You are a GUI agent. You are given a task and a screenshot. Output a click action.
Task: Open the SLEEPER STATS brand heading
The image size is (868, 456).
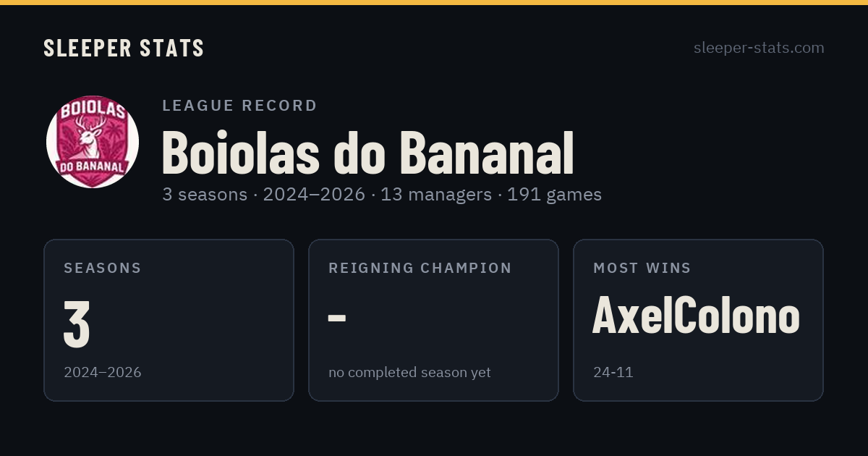point(124,48)
